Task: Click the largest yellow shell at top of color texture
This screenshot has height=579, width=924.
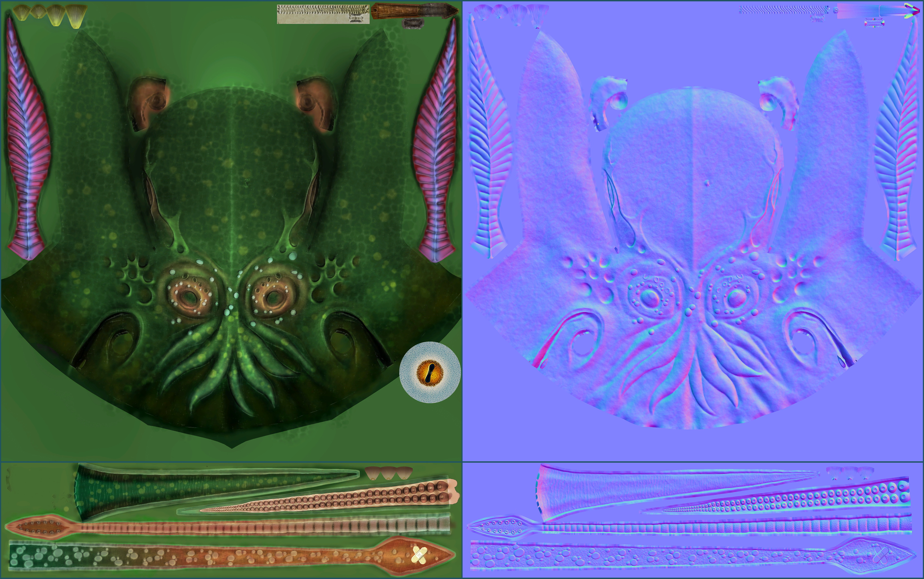Action: (x=77, y=16)
